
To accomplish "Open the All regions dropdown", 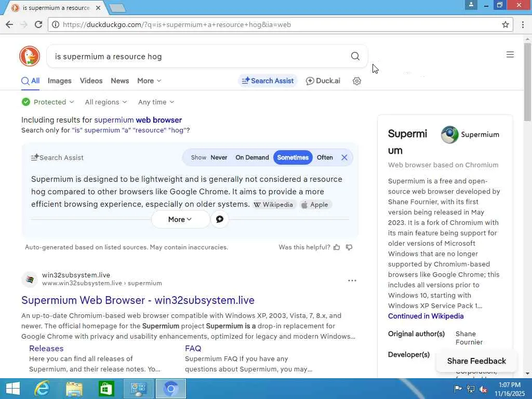I will click(x=106, y=102).
